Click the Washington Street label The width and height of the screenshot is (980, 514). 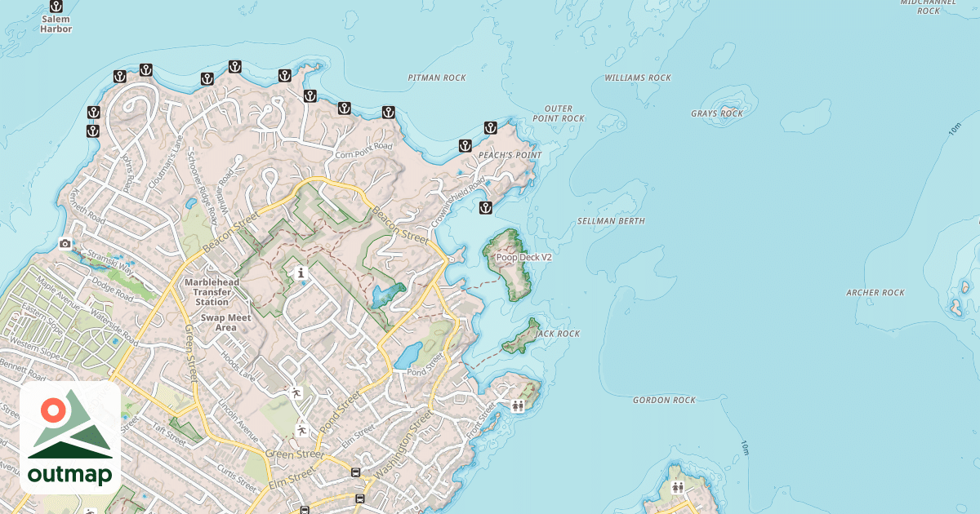click(x=403, y=445)
